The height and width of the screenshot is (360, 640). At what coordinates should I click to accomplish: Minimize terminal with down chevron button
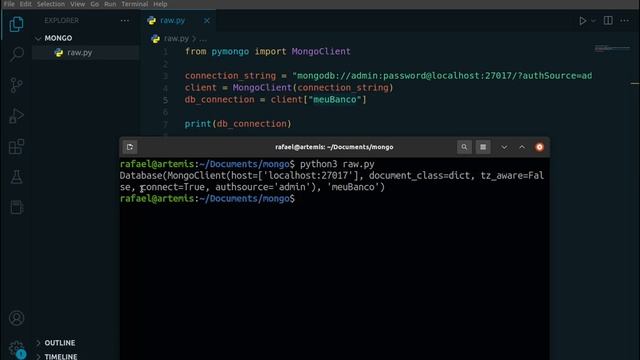coord(504,147)
